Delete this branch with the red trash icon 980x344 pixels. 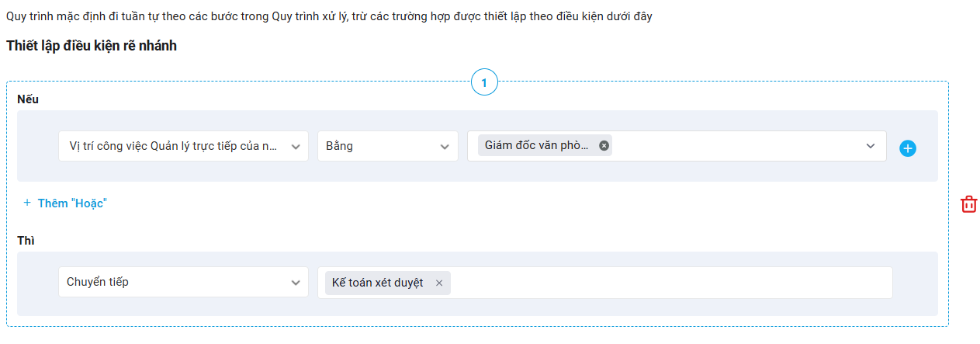click(969, 204)
